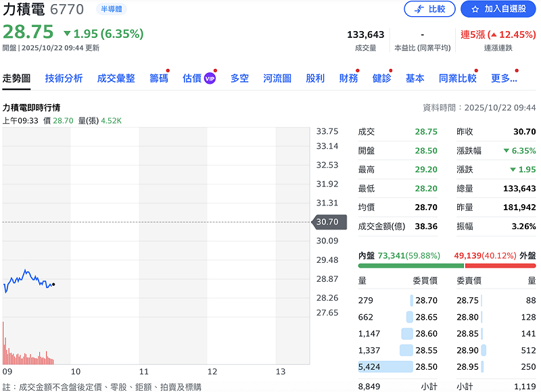Image resolution: width=541 pixels, height=392 pixels.
Task: Open the 財務 tab
Action: [349, 78]
